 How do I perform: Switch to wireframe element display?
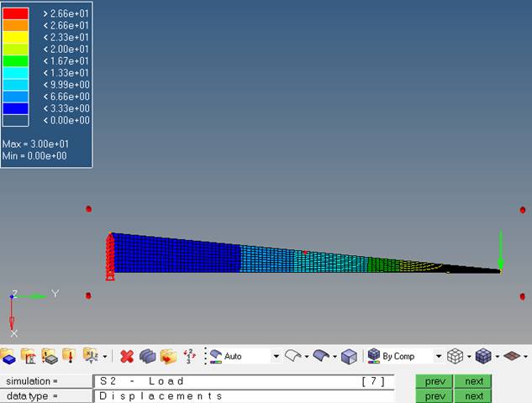pyautogui.click(x=455, y=357)
